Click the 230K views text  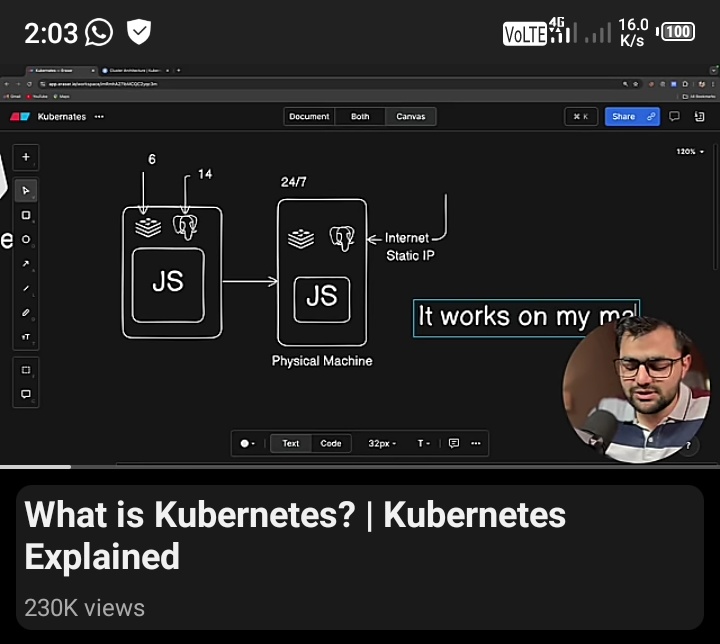84,608
